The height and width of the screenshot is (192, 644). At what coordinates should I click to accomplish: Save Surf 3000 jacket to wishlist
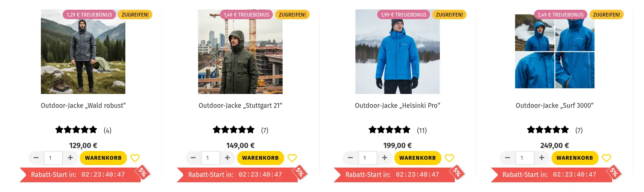[606, 158]
